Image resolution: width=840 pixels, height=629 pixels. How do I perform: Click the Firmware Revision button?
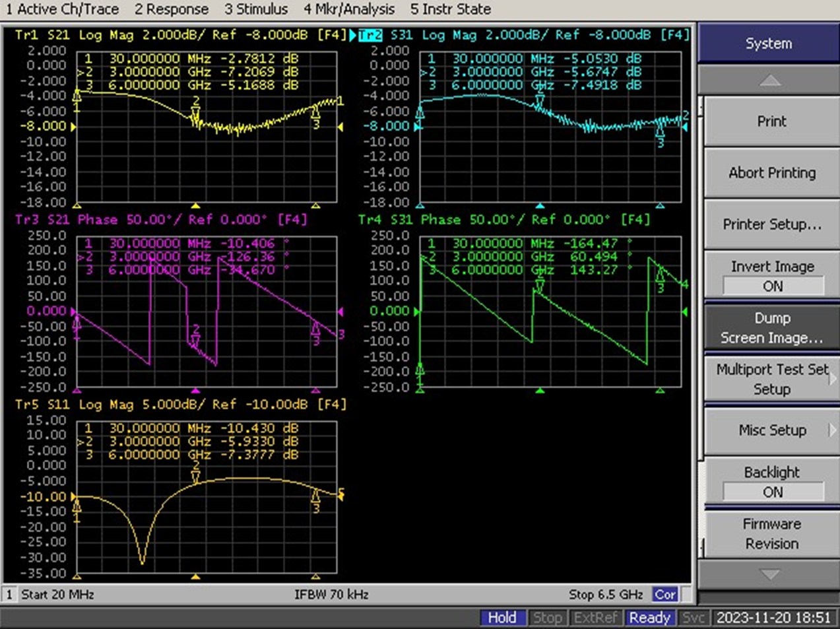pyautogui.click(x=772, y=533)
